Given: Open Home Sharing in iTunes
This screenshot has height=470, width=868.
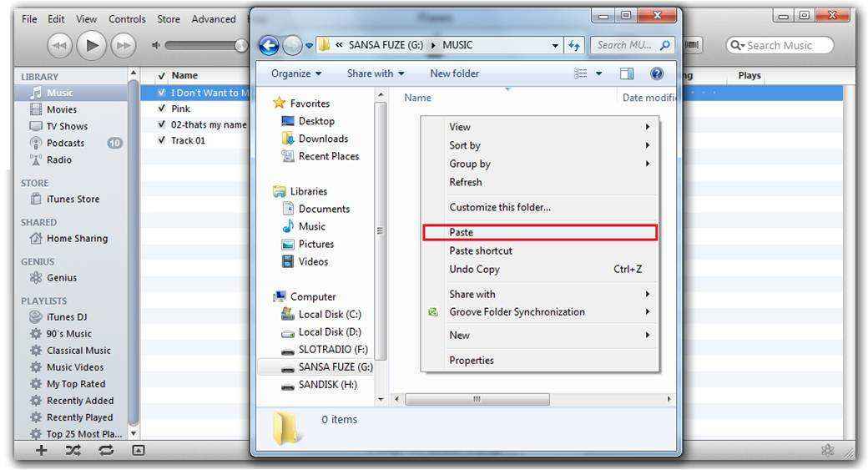Looking at the screenshot, I should click(x=77, y=238).
